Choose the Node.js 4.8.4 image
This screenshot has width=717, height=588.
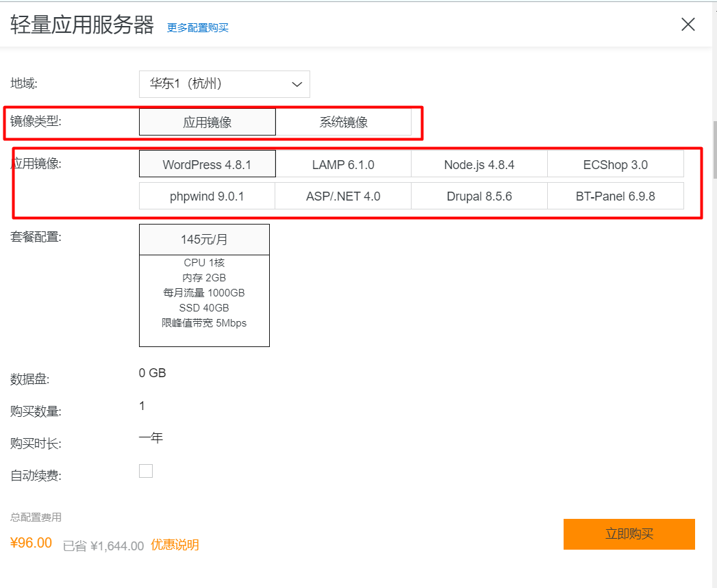point(479,164)
